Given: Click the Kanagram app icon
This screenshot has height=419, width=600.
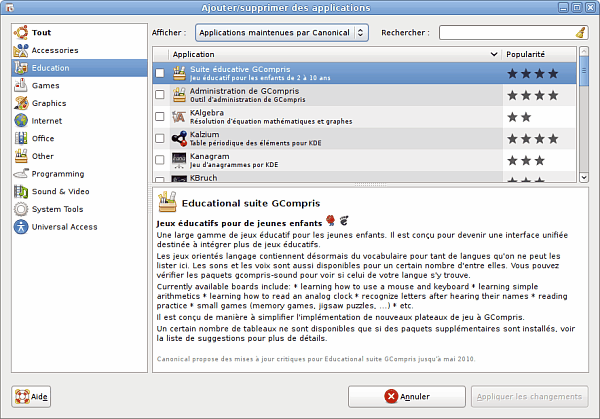Looking at the screenshot, I should click(x=179, y=160).
